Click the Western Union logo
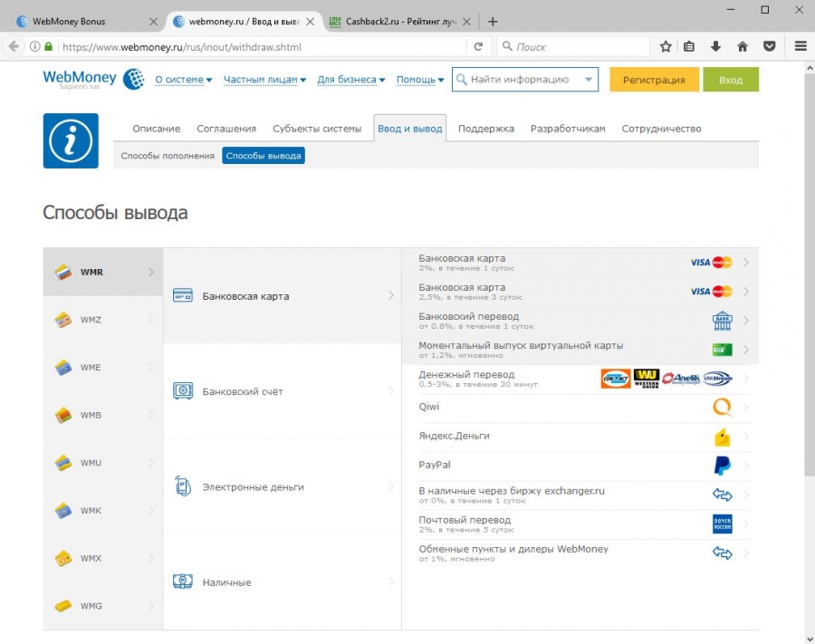Image resolution: width=815 pixels, height=644 pixels. coord(646,379)
